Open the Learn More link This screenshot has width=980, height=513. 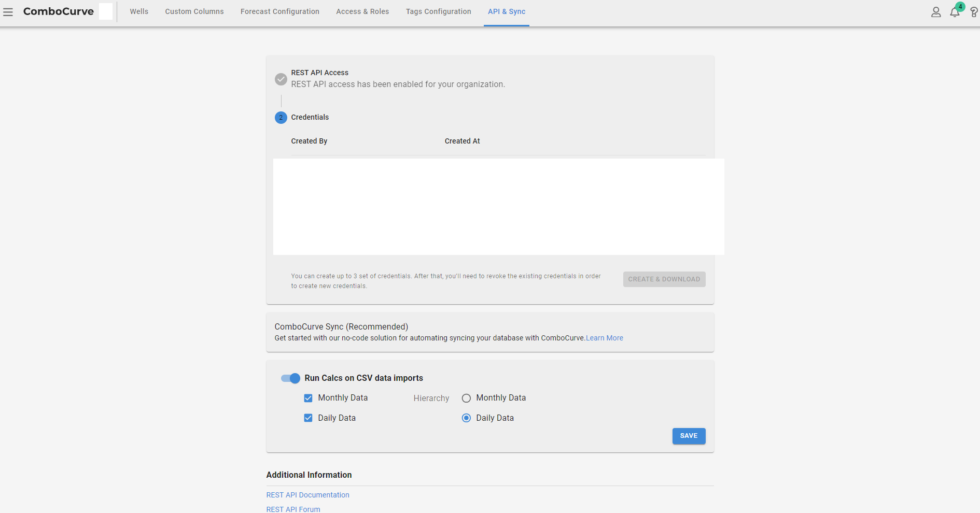[605, 338]
